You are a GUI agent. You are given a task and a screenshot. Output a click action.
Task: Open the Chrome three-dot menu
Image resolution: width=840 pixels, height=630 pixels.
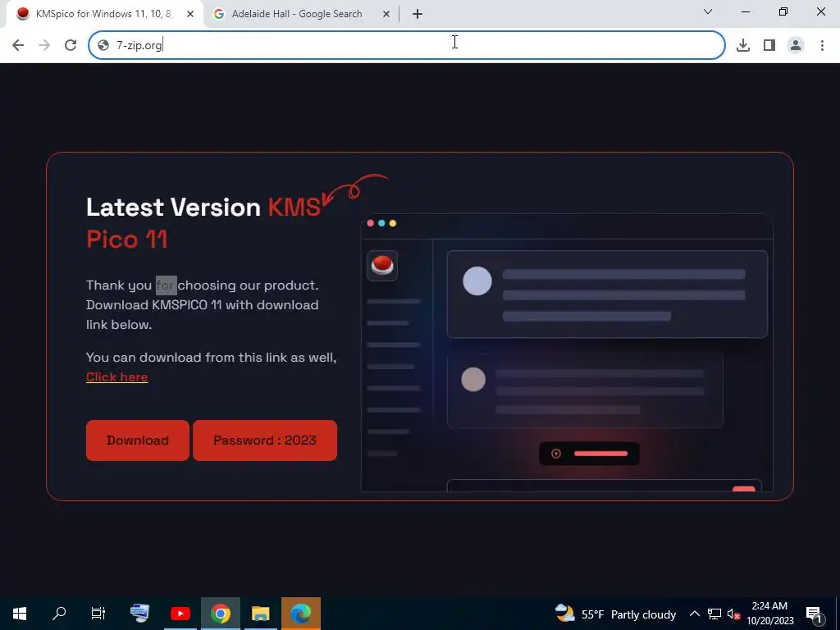[x=822, y=45]
